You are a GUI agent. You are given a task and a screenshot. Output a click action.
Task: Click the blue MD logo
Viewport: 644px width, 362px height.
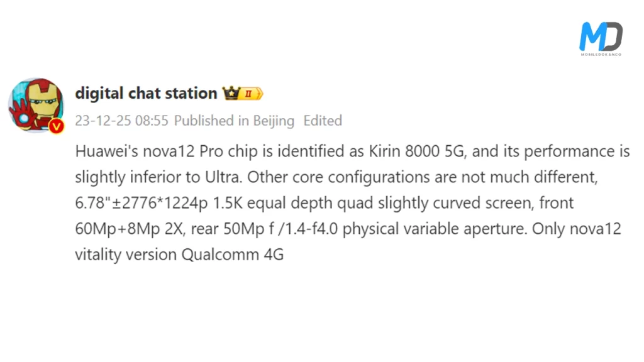coord(601,36)
